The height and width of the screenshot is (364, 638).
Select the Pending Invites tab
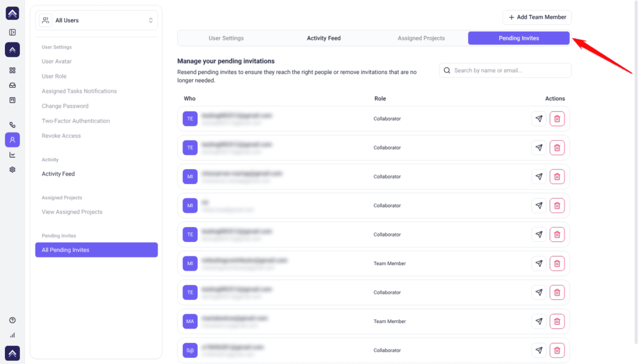click(519, 38)
